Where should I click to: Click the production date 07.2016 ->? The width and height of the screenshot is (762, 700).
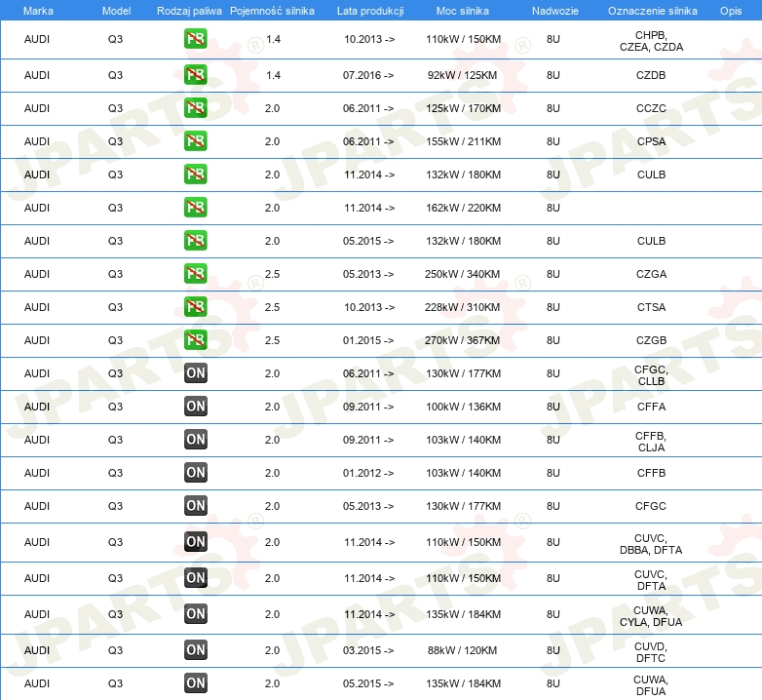coord(368,75)
